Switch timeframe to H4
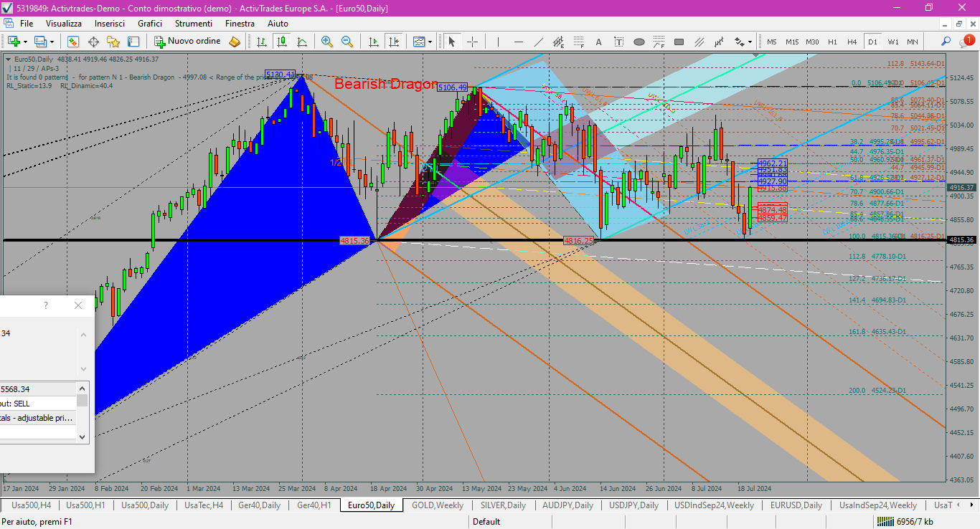980x529 pixels. click(852, 42)
